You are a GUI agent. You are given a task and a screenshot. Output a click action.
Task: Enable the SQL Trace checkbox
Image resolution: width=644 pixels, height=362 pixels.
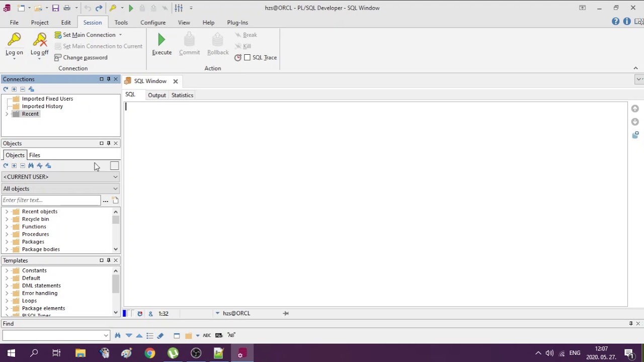[x=247, y=57]
